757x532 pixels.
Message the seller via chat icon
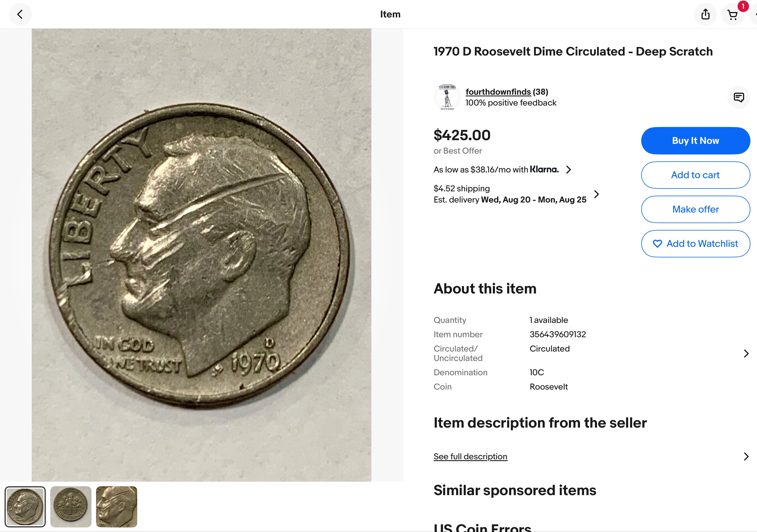click(x=738, y=97)
